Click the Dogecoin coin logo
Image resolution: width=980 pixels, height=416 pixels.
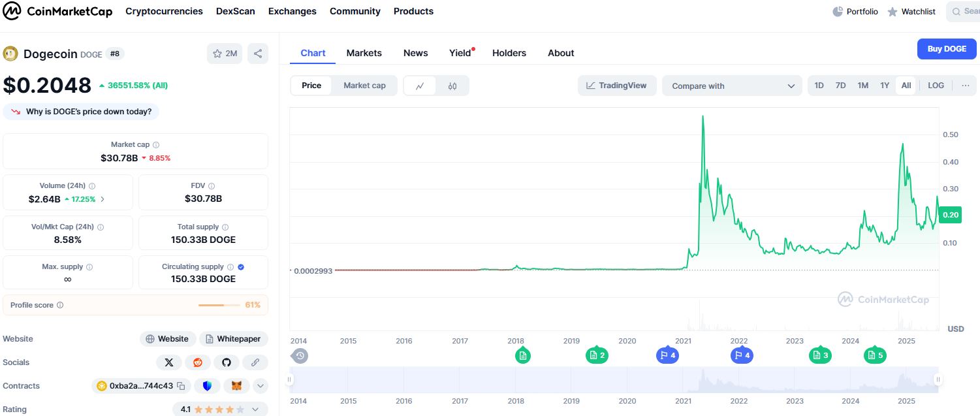10,54
